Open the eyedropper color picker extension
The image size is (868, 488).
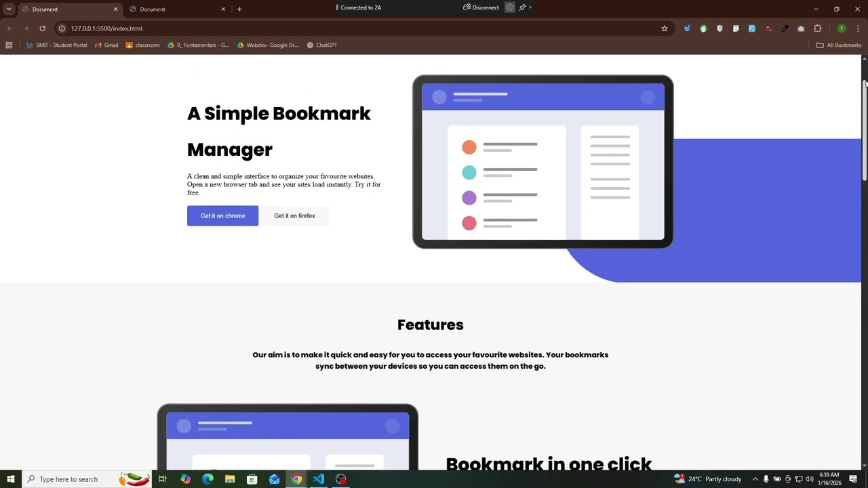click(785, 28)
